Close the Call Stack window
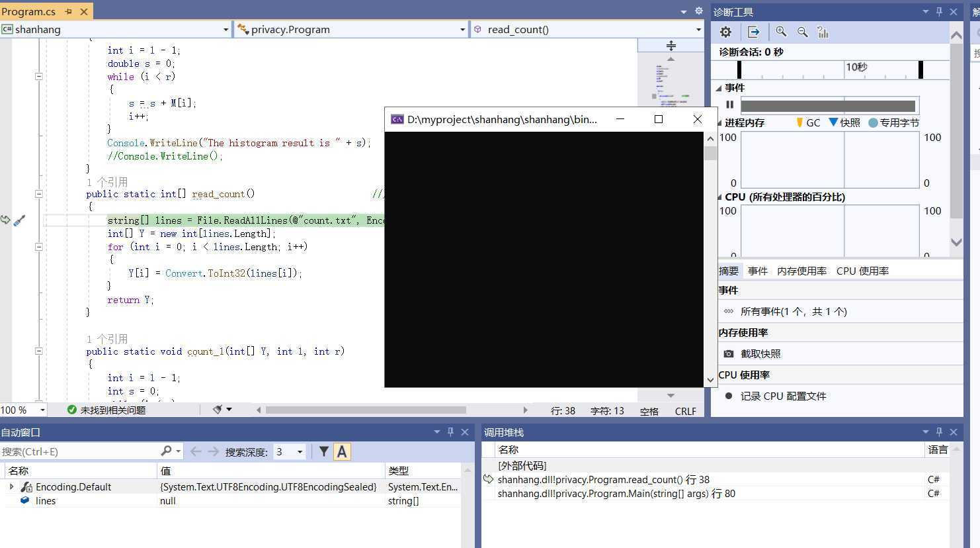Screen dimensions: 980x548 (x=954, y=432)
